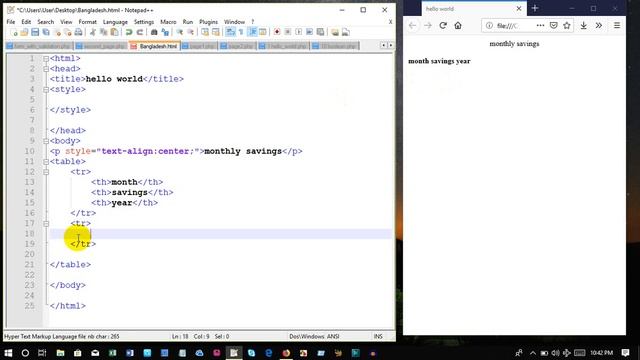Open Firefox page actions ellipsis menu

pos(540,25)
